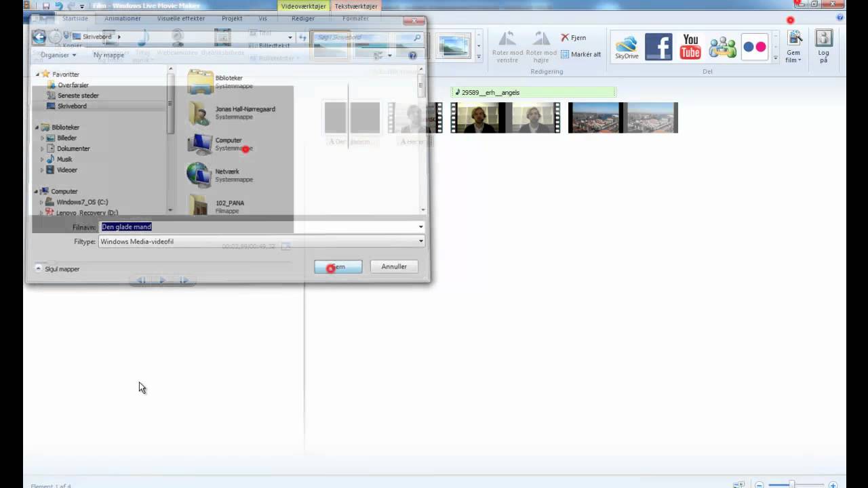Open the Gem film menu
This screenshot has width=868, height=488.
coord(794,47)
